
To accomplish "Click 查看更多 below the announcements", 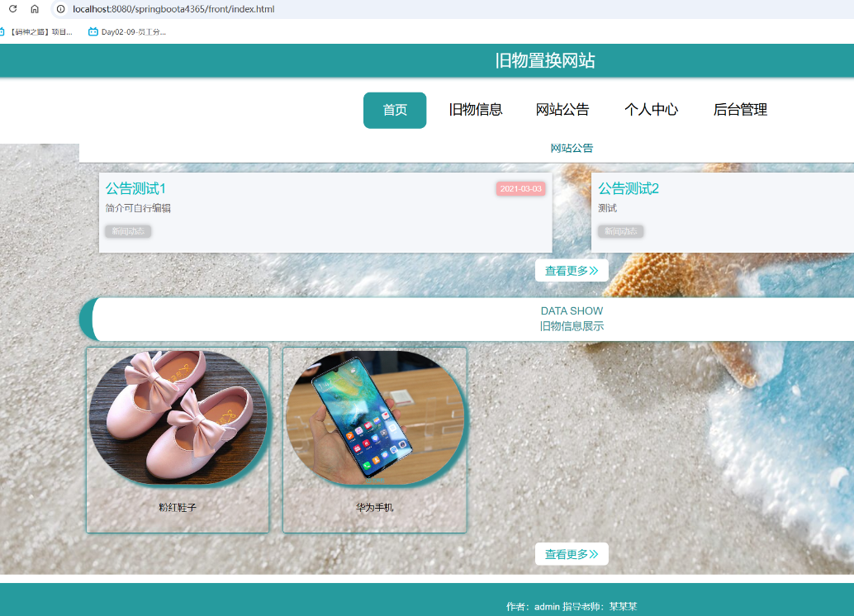I will (572, 271).
